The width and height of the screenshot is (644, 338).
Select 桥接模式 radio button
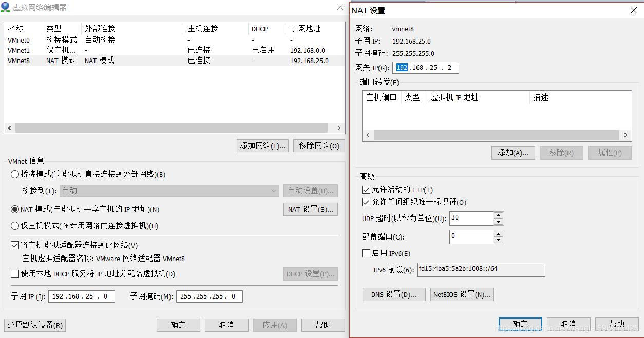(15, 174)
